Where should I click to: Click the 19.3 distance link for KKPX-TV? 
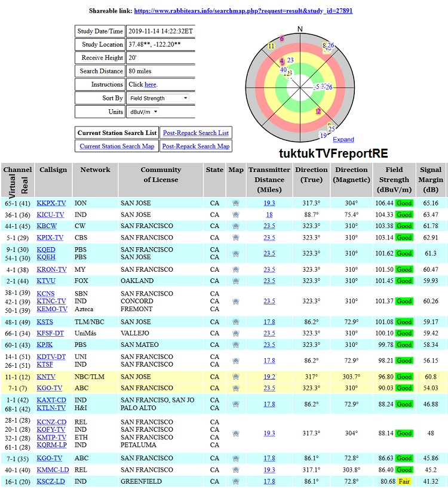point(269,204)
